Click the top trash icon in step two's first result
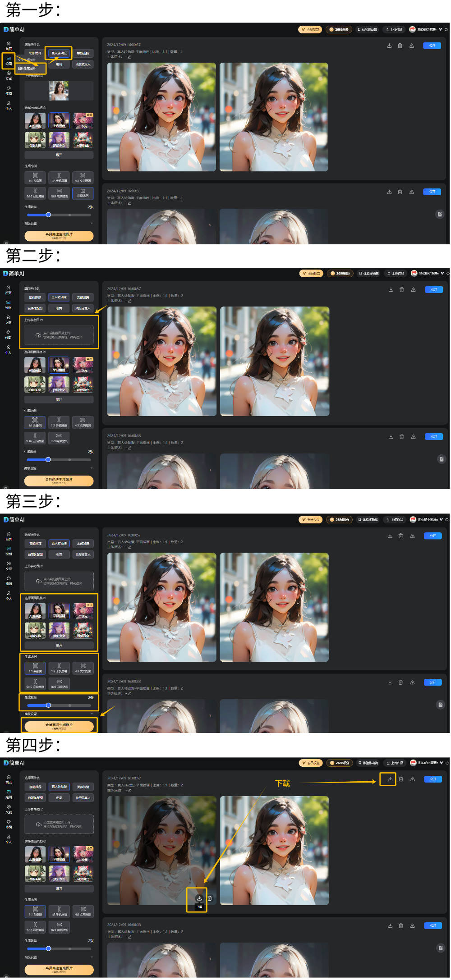The height and width of the screenshot is (980, 451). coord(401,290)
